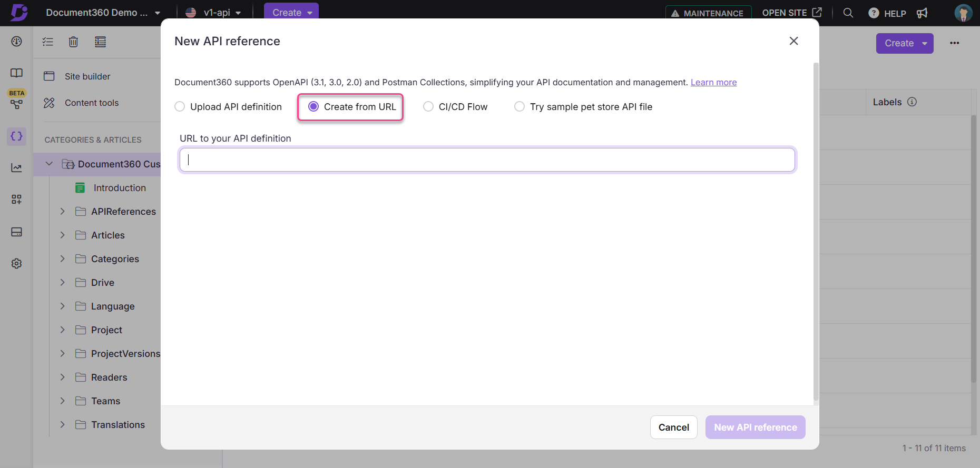
Task: Click the Document360 logo icon
Action: click(x=19, y=12)
